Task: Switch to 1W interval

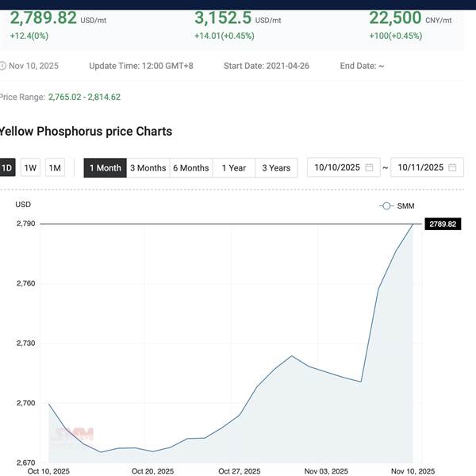Action: [x=30, y=167]
